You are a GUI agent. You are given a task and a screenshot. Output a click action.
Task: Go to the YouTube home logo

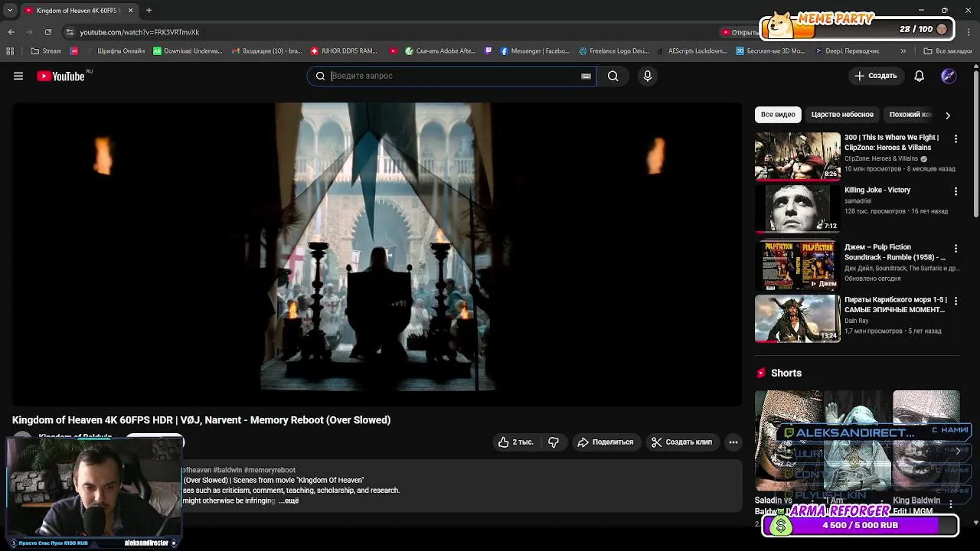(60, 76)
